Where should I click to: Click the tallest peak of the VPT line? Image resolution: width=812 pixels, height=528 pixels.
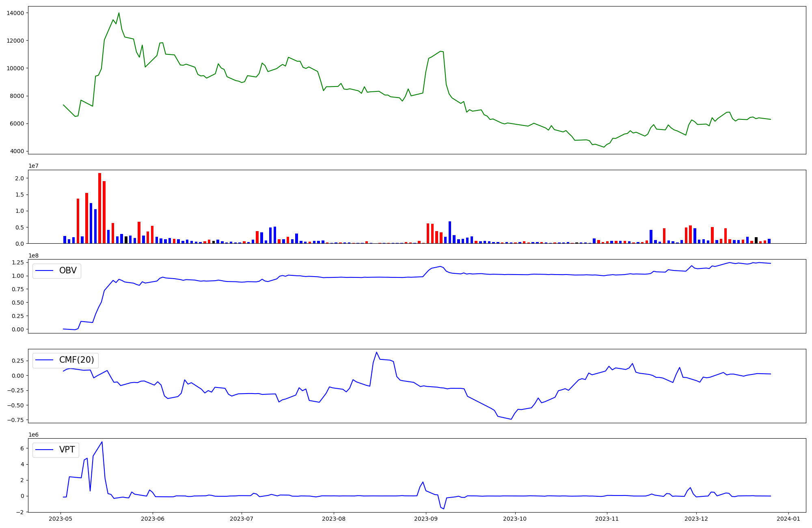(x=102, y=442)
